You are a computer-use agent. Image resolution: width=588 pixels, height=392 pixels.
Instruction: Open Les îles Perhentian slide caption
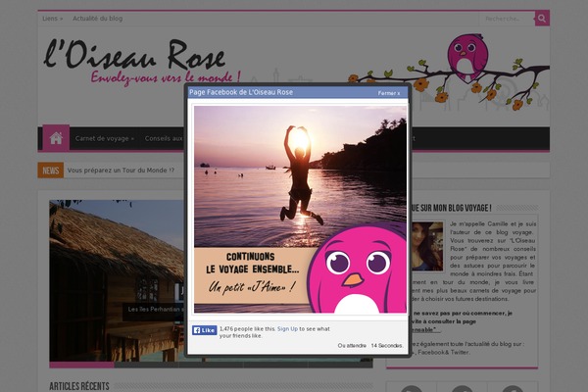(156, 310)
